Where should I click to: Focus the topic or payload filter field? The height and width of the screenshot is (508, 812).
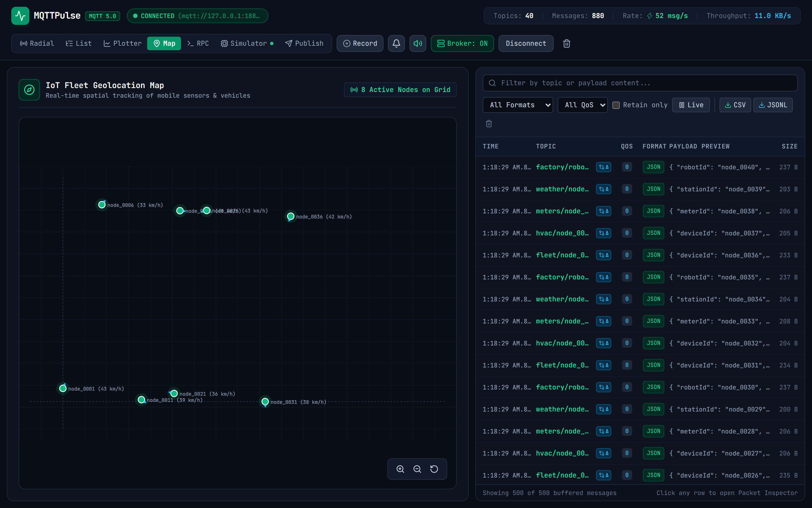click(x=640, y=83)
